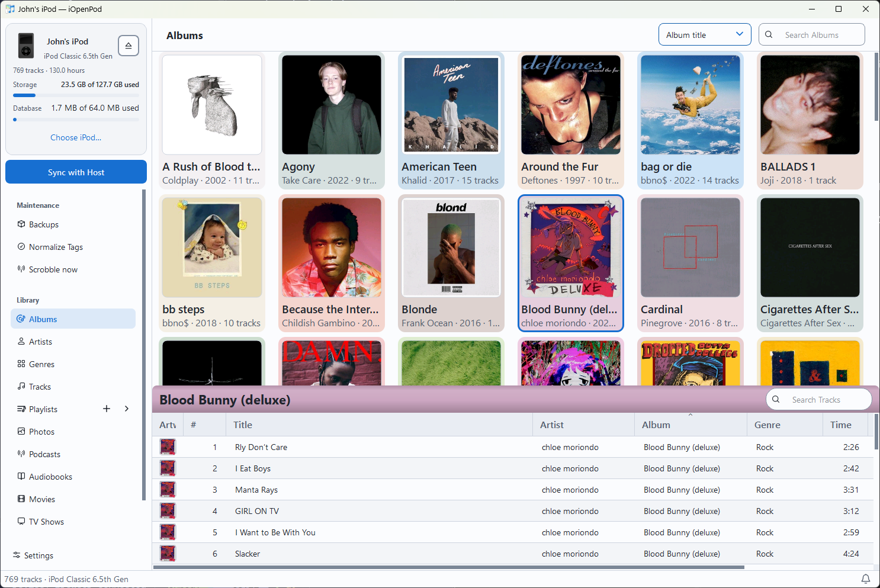
Task: Click the Photos icon in sidebar
Action: pyautogui.click(x=21, y=432)
